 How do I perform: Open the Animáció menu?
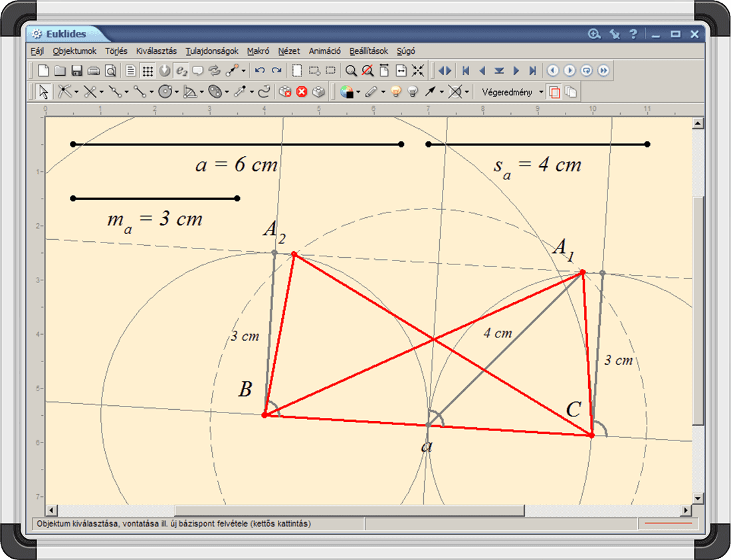[324, 50]
